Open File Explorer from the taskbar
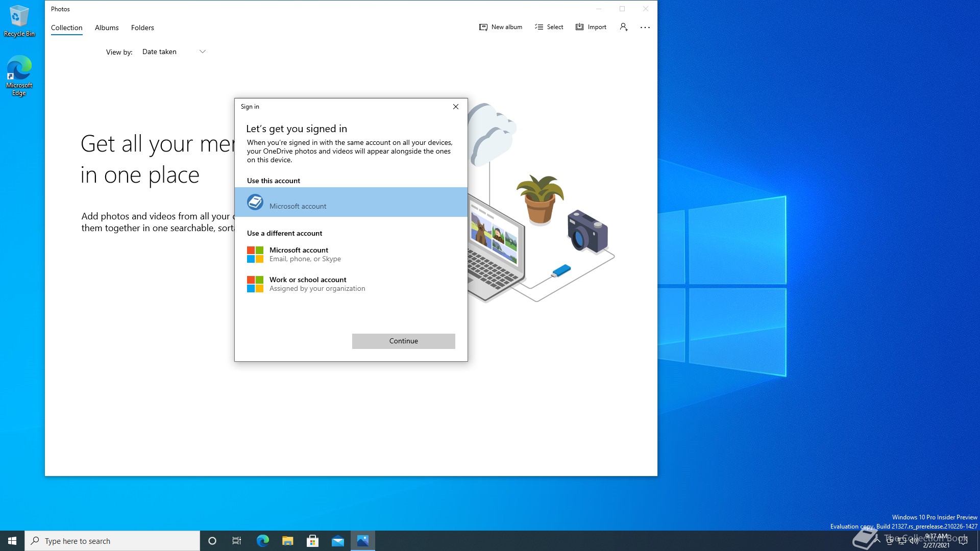Image resolution: width=980 pixels, height=551 pixels. (288, 541)
